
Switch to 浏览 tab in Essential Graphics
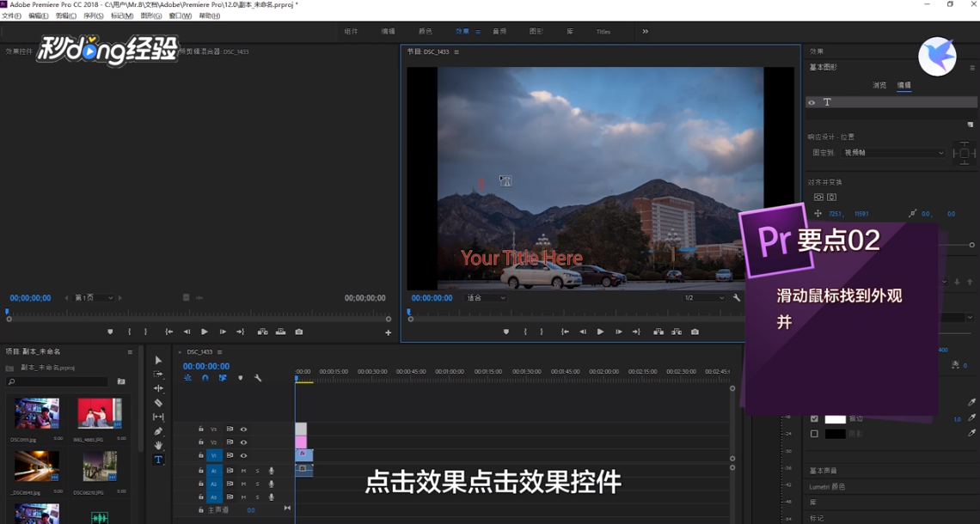coord(879,85)
